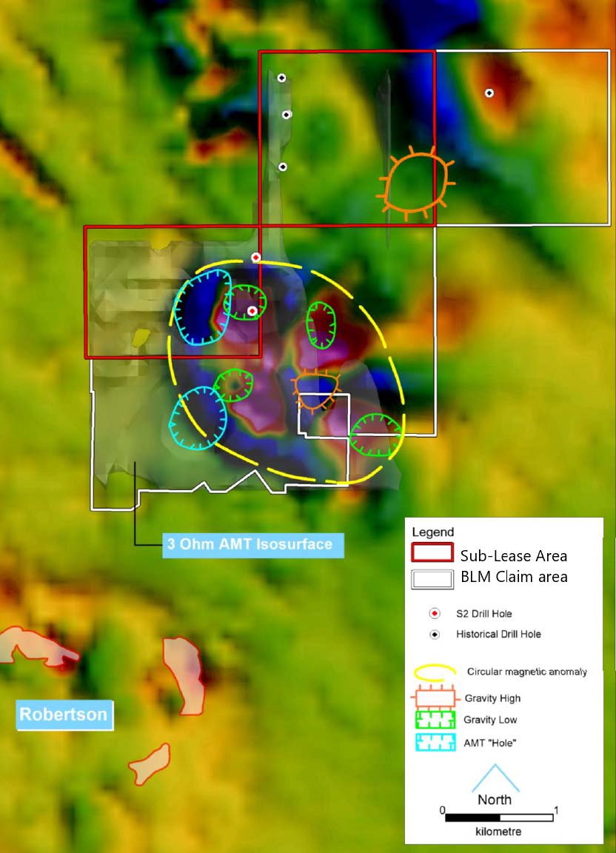
Task: Click the black-and-white kilometre scale bar
Action: (499, 817)
